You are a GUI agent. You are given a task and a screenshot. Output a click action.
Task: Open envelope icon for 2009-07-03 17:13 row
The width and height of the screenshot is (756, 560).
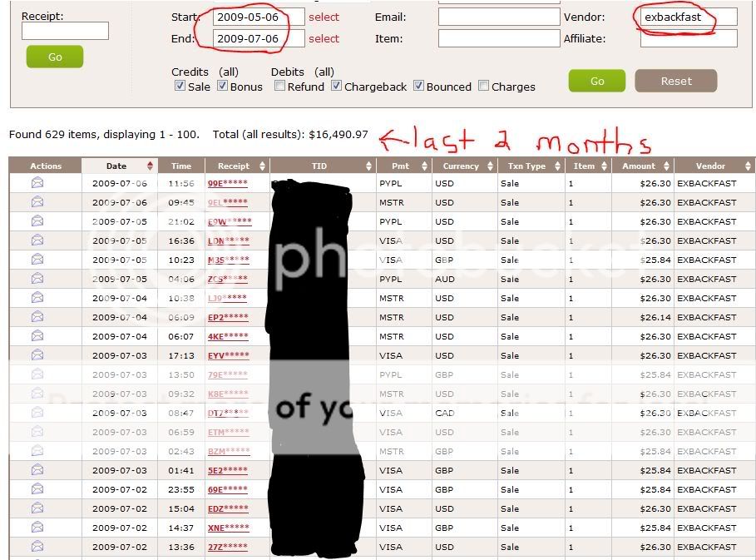pos(37,355)
